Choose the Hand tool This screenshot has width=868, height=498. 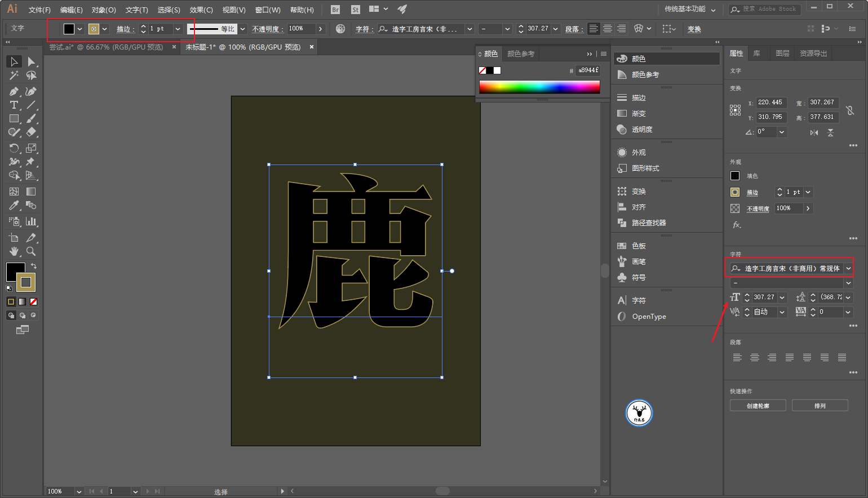point(14,251)
